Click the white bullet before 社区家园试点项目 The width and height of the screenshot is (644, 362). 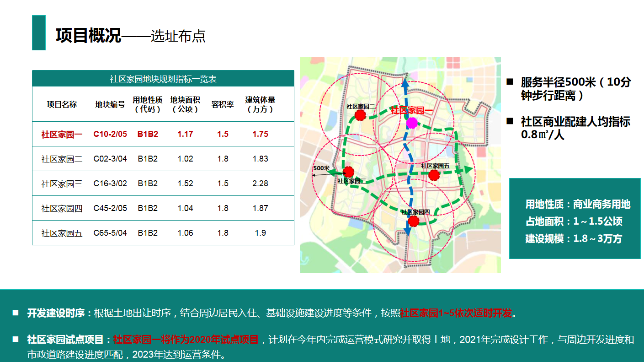(x=16, y=340)
